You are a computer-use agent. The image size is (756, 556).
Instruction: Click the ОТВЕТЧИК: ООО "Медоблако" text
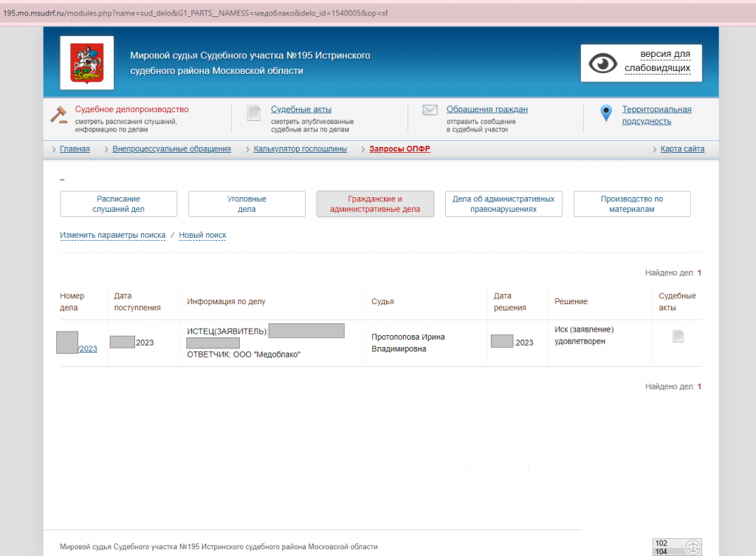[x=244, y=354]
